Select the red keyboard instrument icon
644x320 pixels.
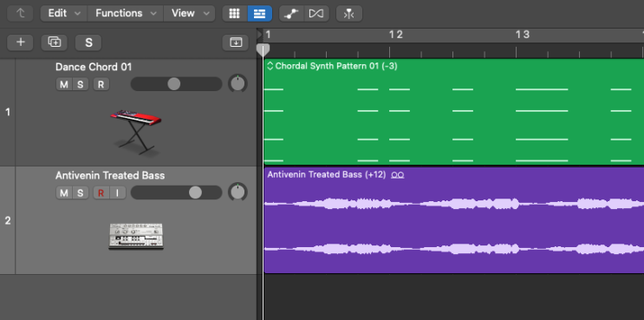click(x=136, y=132)
